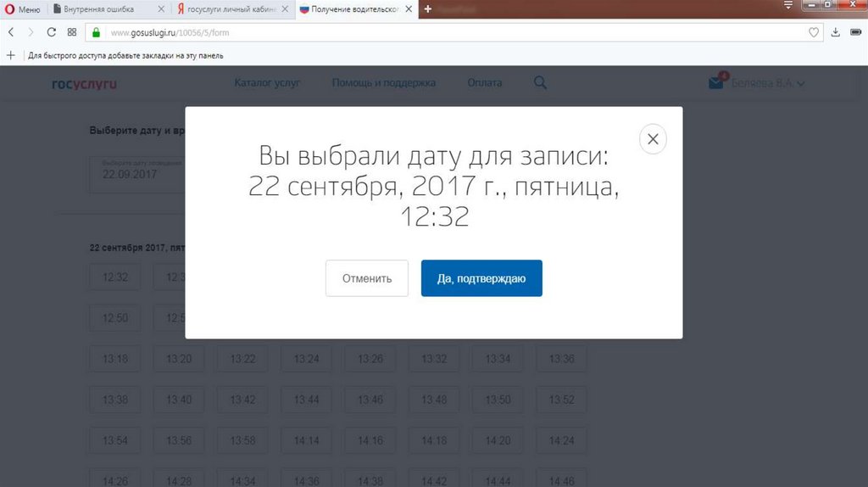868x487 pixels.
Task: Click the 'Да, подтверждаю' button
Action: pyautogui.click(x=481, y=278)
